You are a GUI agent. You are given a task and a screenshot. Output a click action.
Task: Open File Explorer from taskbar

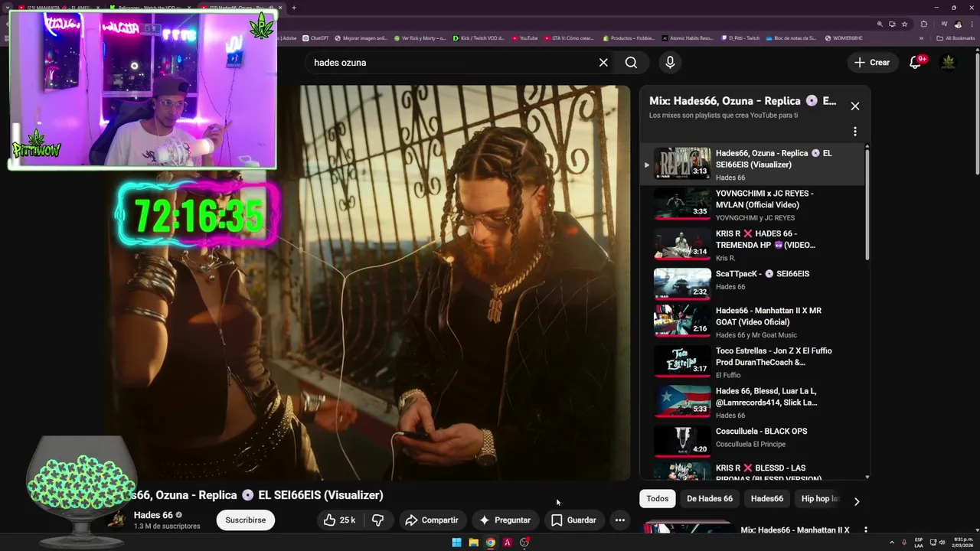point(473,543)
